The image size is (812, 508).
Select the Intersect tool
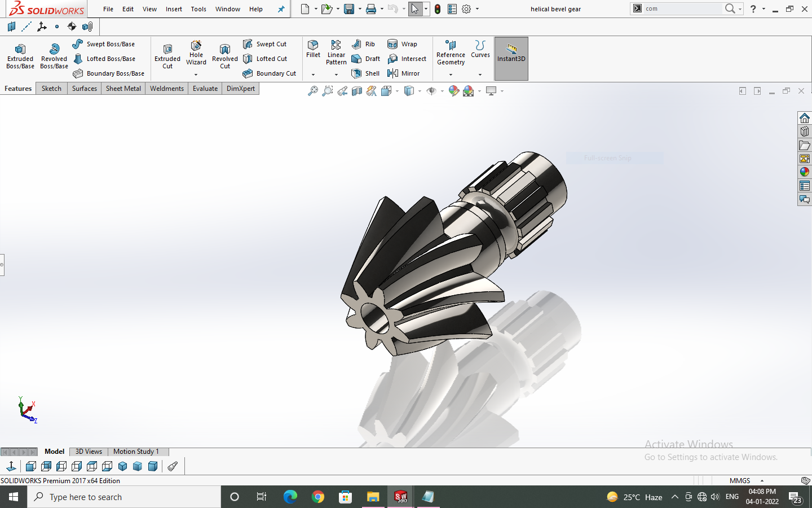pos(407,59)
